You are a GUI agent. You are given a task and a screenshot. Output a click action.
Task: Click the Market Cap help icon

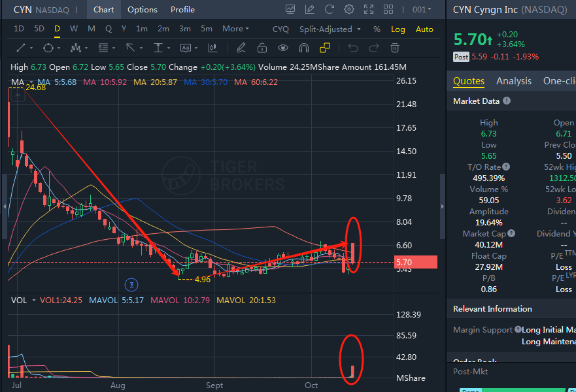(x=511, y=233)
